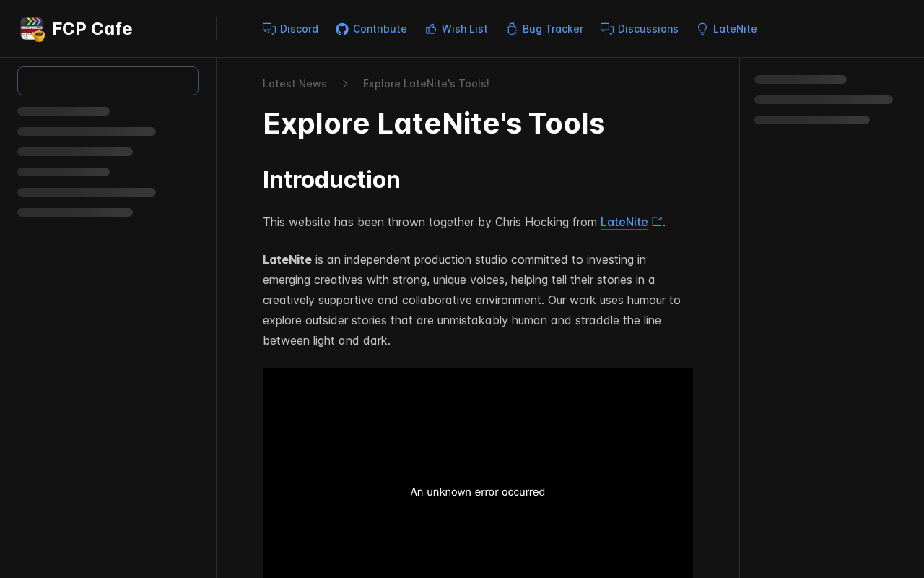Click the external link icon after LateNite
This screenshot has width=924, height=578.
[657, 222]
